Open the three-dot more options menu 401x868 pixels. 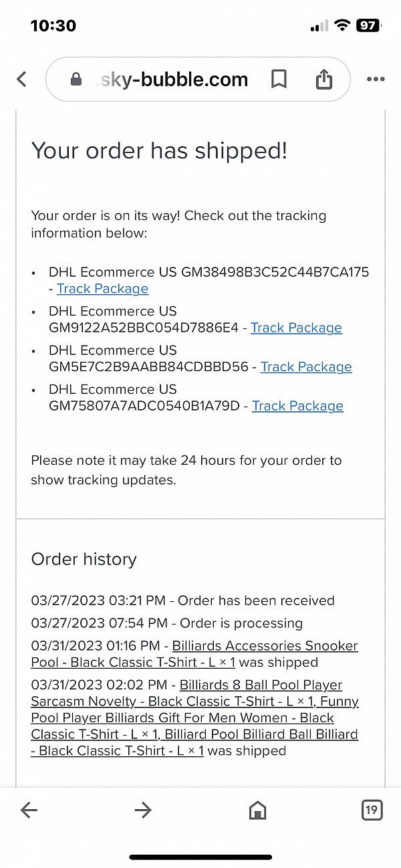pyautogui.click(x=376, y=79)
